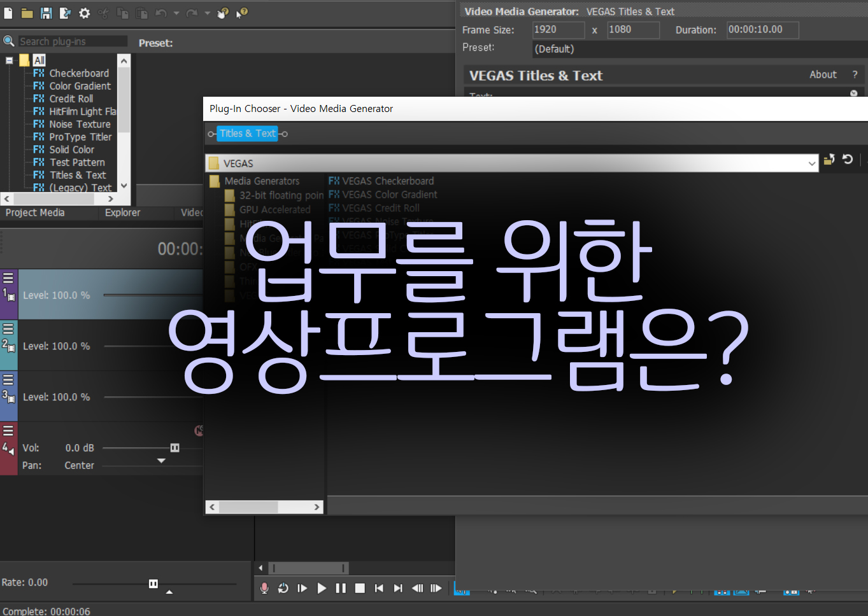Open track 1 hamburger menu
868x616 pixels.
coord(8,278)
